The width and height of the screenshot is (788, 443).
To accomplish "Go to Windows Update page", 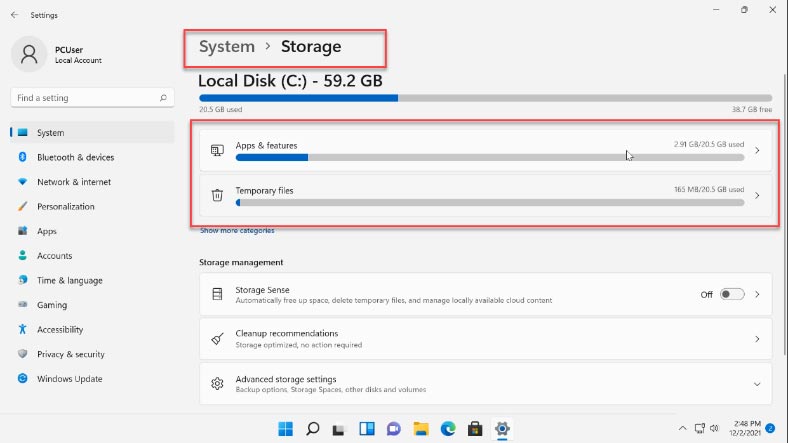I will [x=92, y=379].
